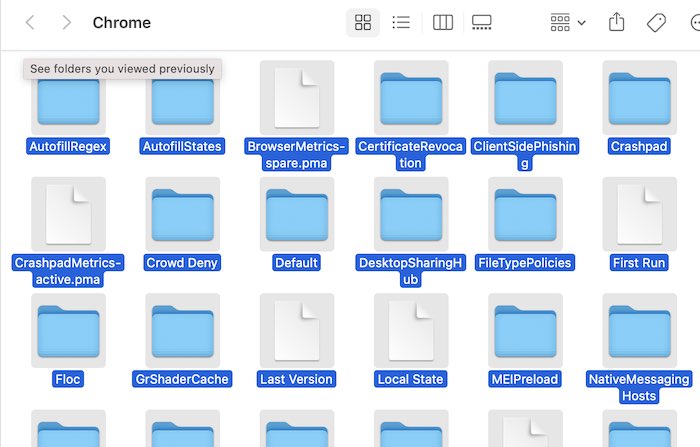Click the BrowserMetrics-spare.pma name label

click(x=296, y=155)
